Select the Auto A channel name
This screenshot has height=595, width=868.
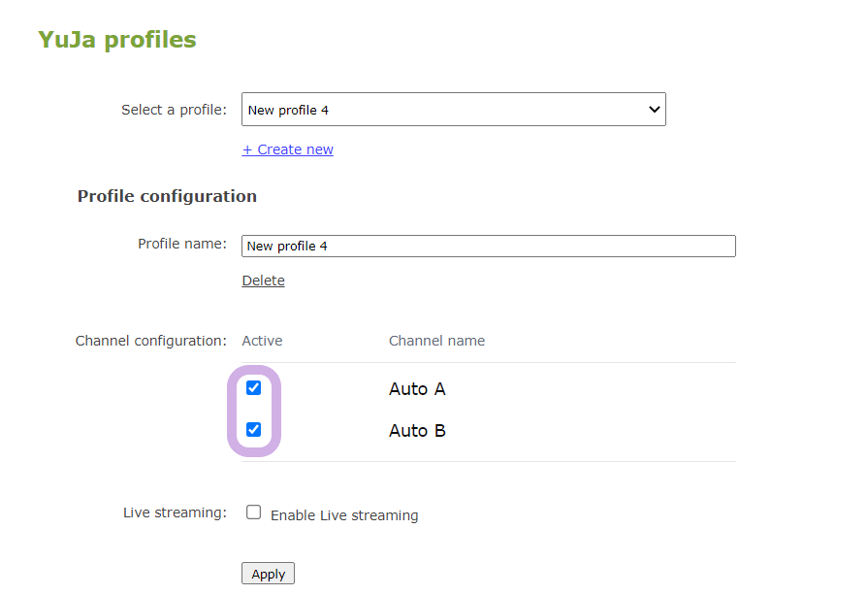click(417, 389)
